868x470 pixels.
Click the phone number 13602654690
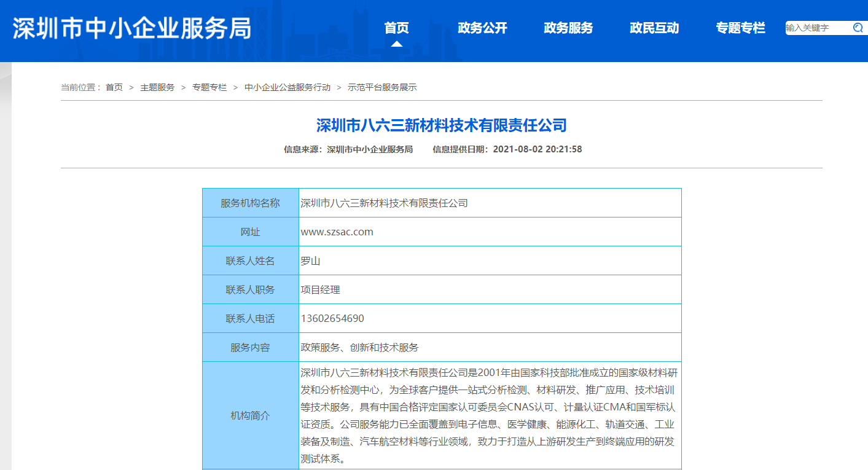[332, 318]
